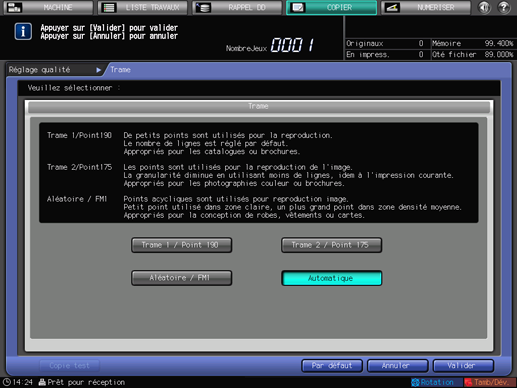
Task: Click the Qté fichier 89.000% value
Action: [499, 54]
